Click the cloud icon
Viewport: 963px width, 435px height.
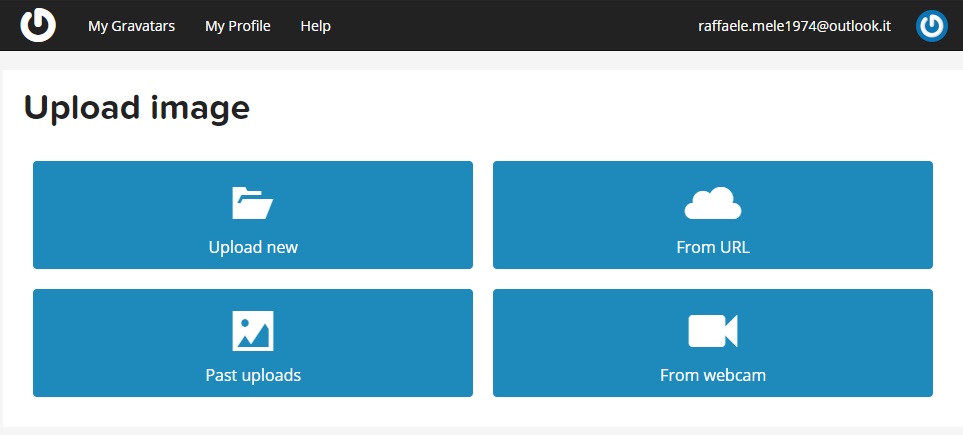[712, 203]
